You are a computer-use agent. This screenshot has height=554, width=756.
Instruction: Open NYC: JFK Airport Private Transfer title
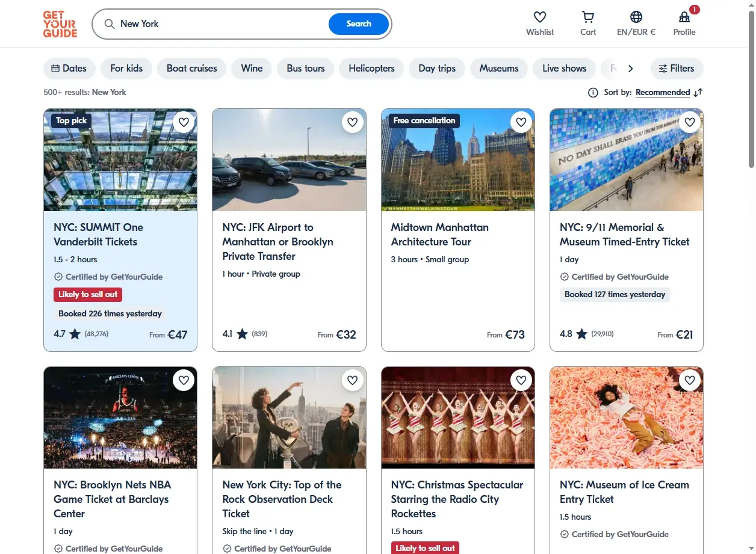(277, 242)
